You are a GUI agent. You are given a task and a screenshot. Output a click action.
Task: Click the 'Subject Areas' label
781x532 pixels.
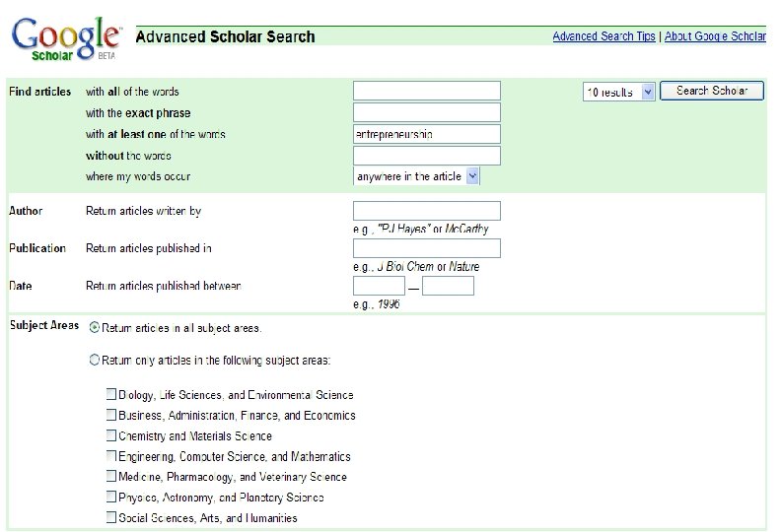click(x=44, y=325)
